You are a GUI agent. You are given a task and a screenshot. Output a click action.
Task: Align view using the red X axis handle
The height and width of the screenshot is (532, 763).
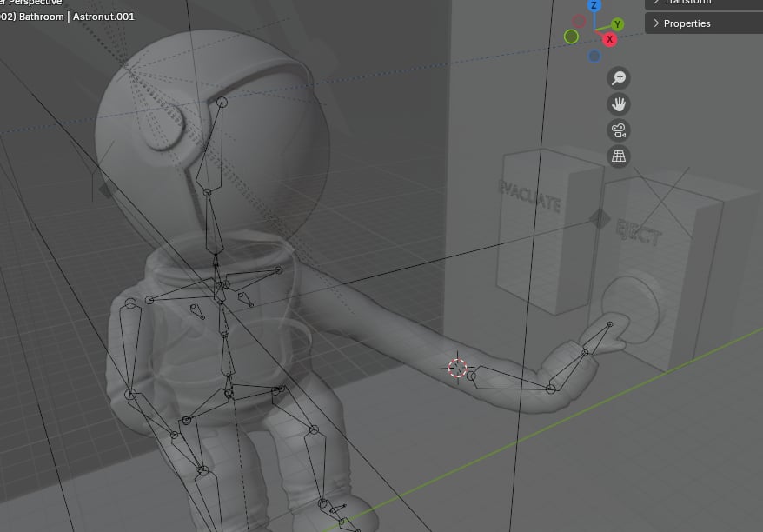tap(610, 39)
